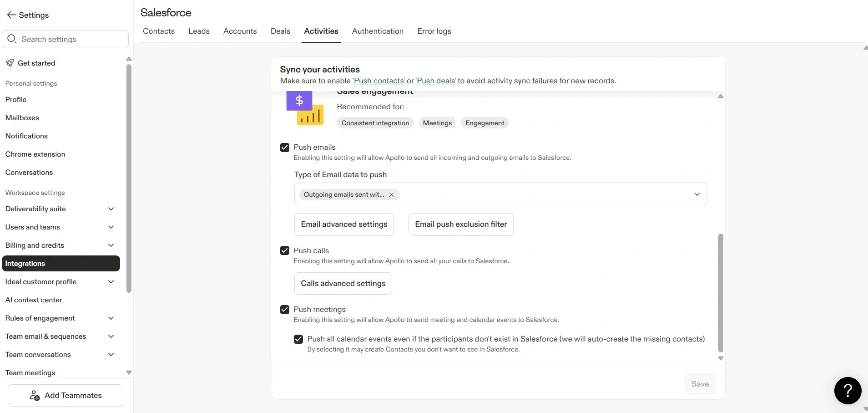The width and height of the screenshot is (868, 413).
Task: Open the Type of Email data dropdown
Action: click(x=696, y=194)
